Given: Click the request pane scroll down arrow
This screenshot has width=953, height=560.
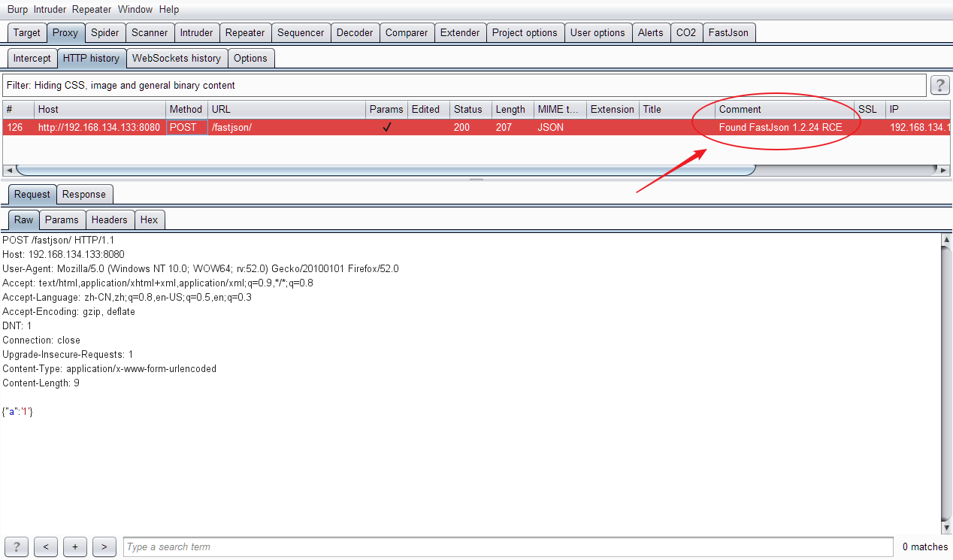Looking at the screenshot, I should click(946, 528).
